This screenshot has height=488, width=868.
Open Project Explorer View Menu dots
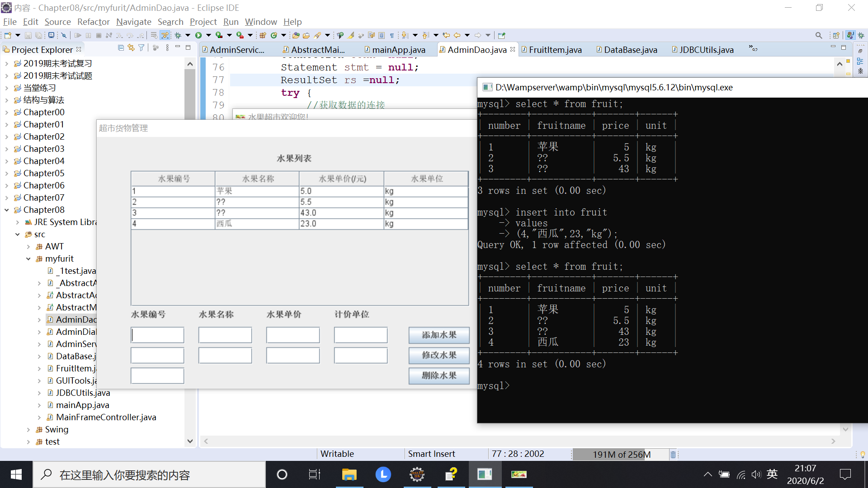(x=167, y=48)
